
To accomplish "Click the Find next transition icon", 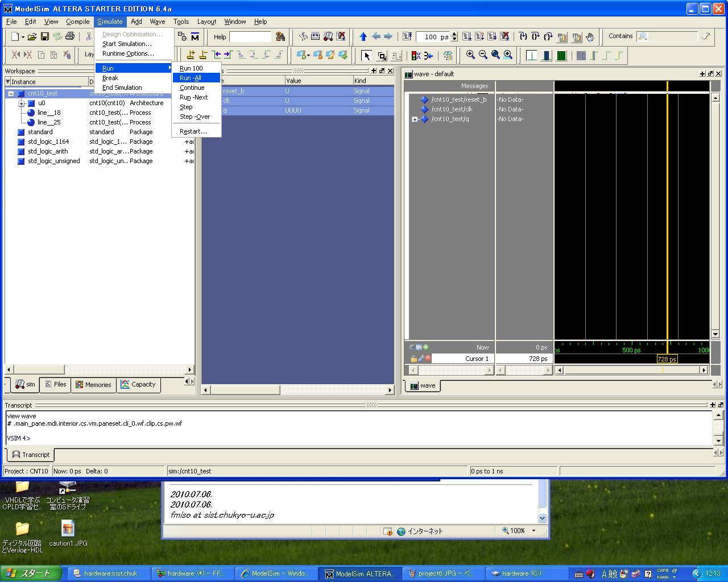I will [227, 55].
